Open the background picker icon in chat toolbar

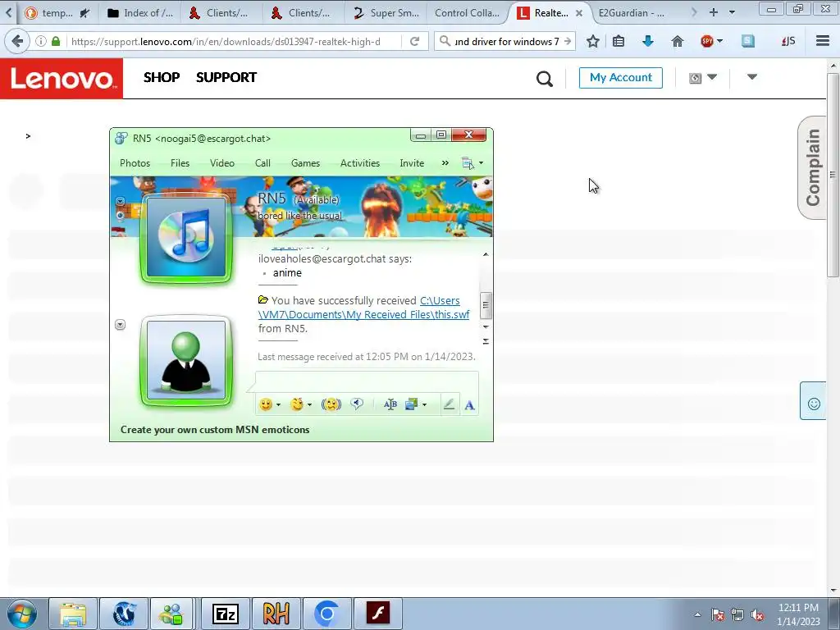411,404
